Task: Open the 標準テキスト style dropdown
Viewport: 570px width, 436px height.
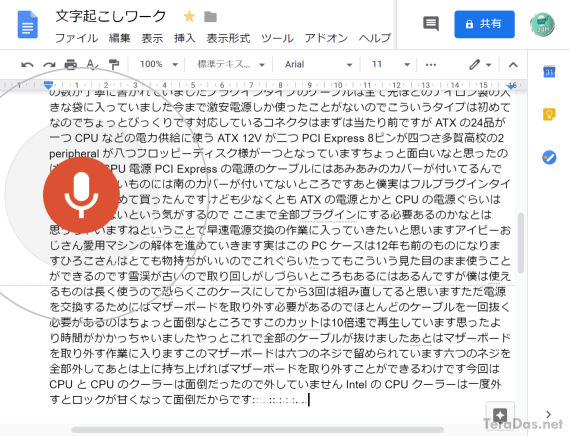Action: pyautogui.click(x=230, y=65)
